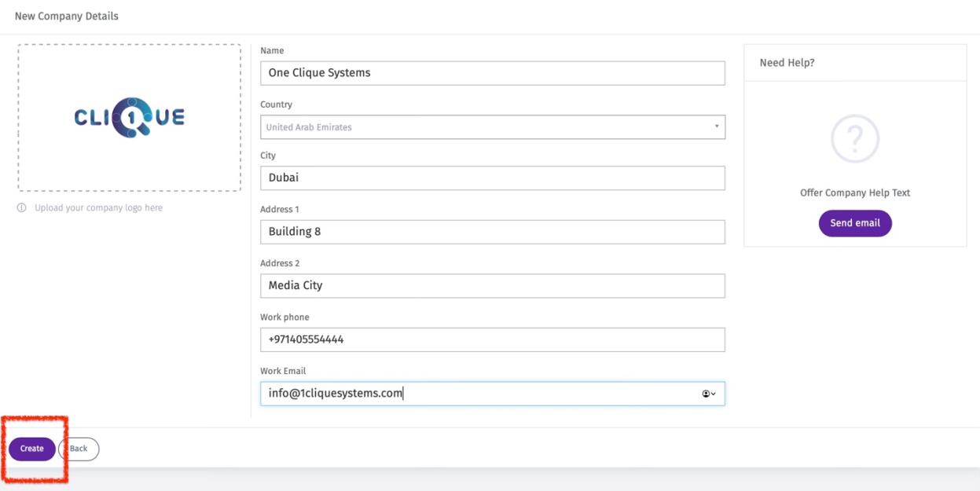This screenshot has height=491, width=980.
Task: Click the Offer Company Help Text label
Action: pos(855,193)
